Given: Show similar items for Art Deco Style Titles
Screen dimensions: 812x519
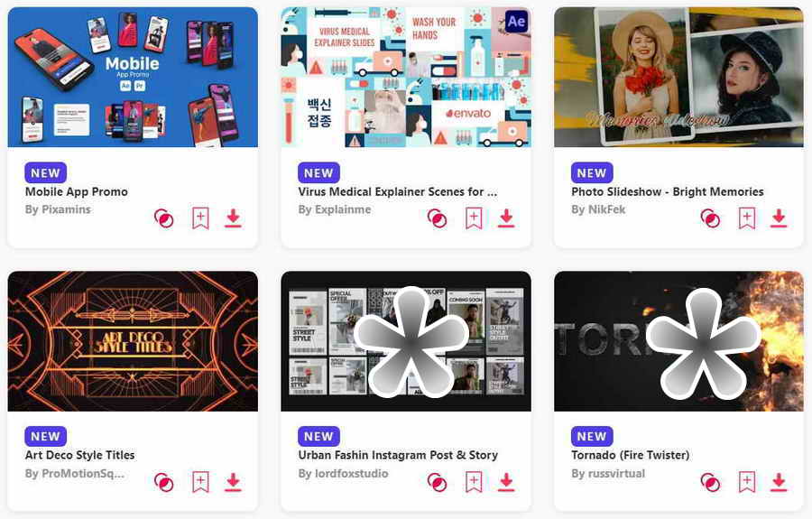Looking at the screenshot, I should tap(164, 482).
